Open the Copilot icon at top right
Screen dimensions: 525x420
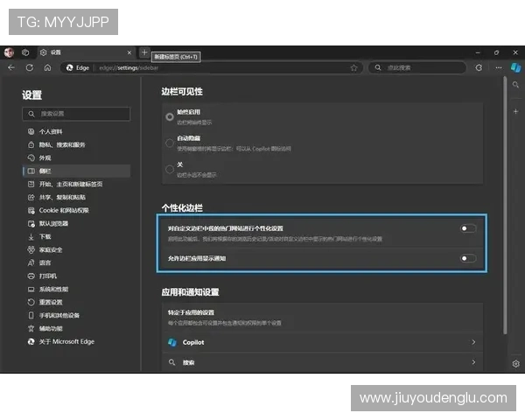pos(516,67)
